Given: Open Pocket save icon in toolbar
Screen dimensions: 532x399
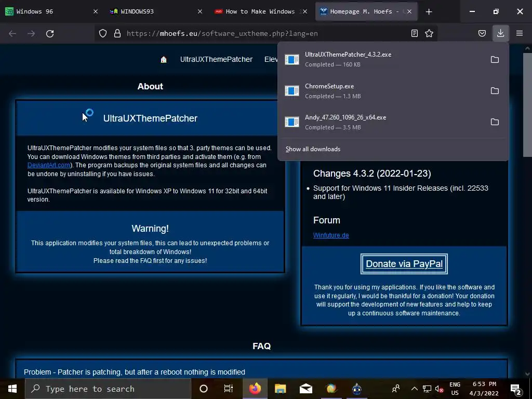Looking at the screenshot, I should 482,33.
